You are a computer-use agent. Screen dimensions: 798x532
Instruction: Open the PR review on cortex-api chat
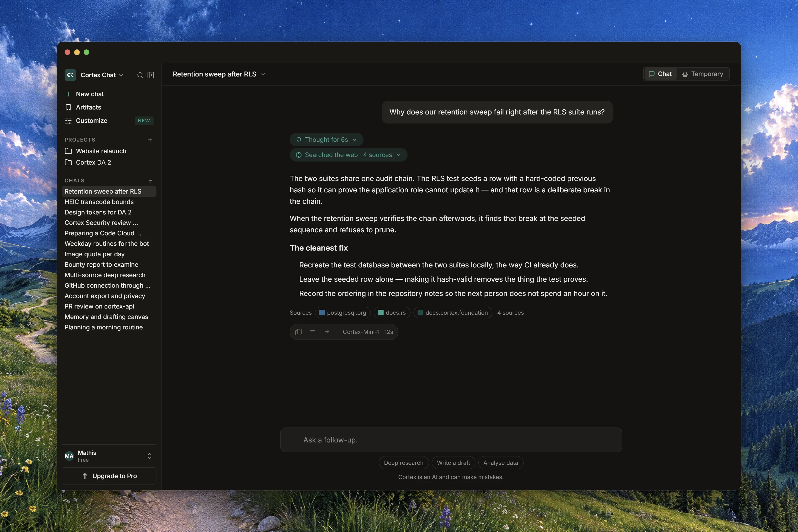pyautogui.click(x=109, y=306)
